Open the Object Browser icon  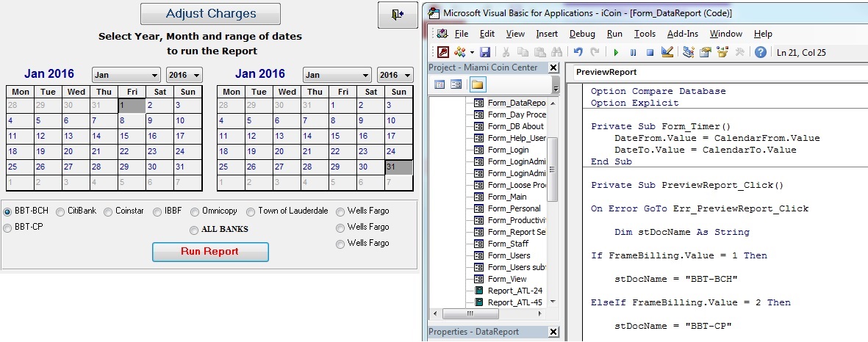click(722, 52)
